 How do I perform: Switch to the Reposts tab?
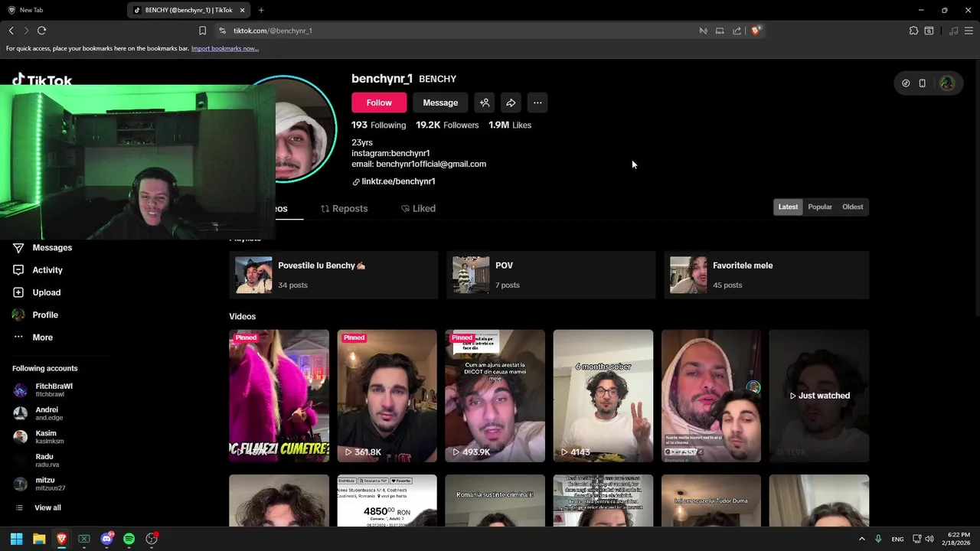pyautogui.click(x=344, y=208)
